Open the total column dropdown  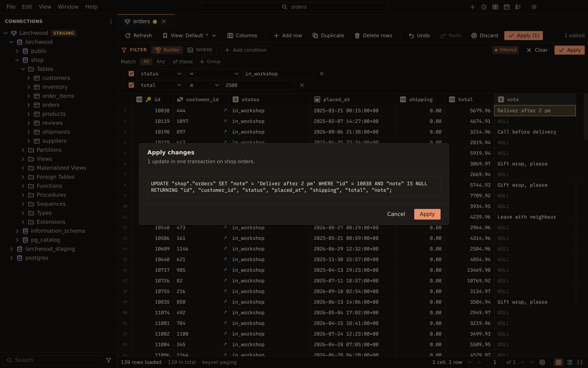160,85
